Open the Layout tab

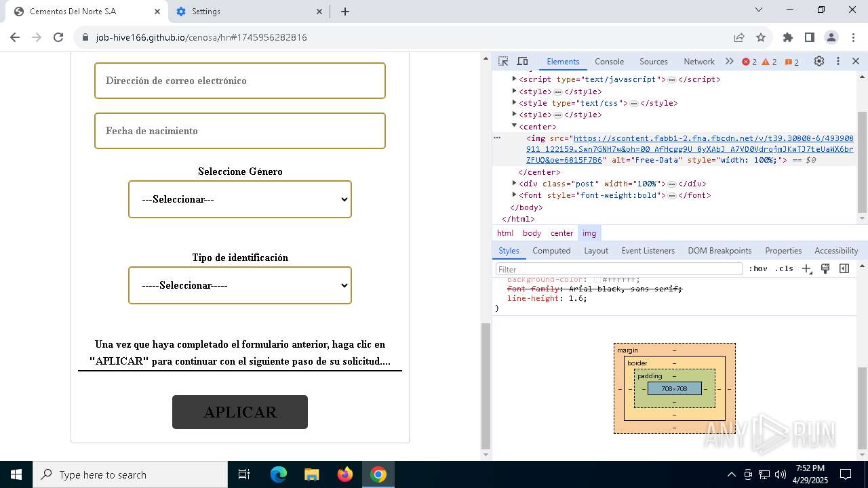pos(596,251)
